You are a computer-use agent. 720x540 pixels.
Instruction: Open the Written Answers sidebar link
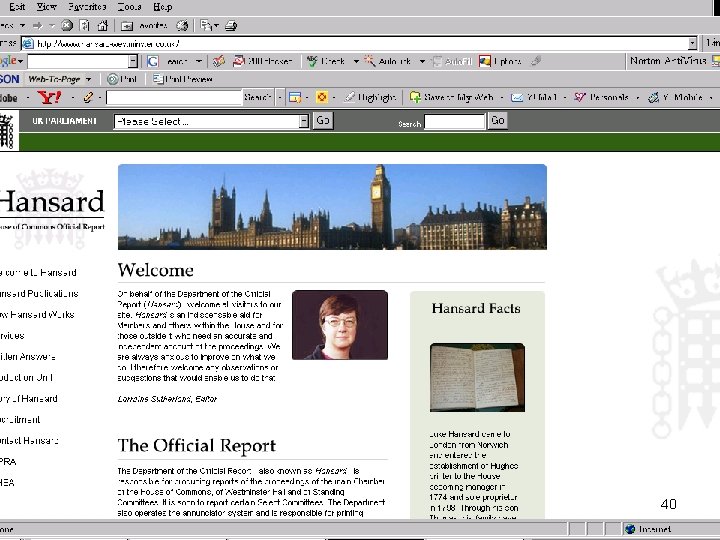point(28,357)
